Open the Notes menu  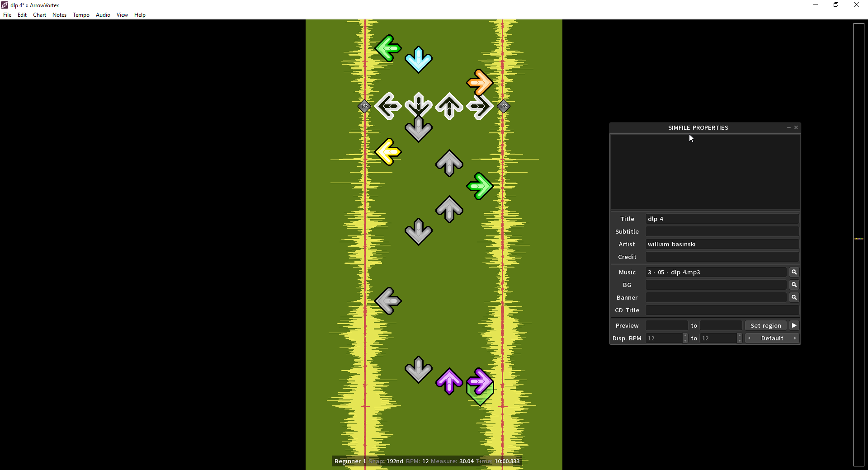(59, 15)
